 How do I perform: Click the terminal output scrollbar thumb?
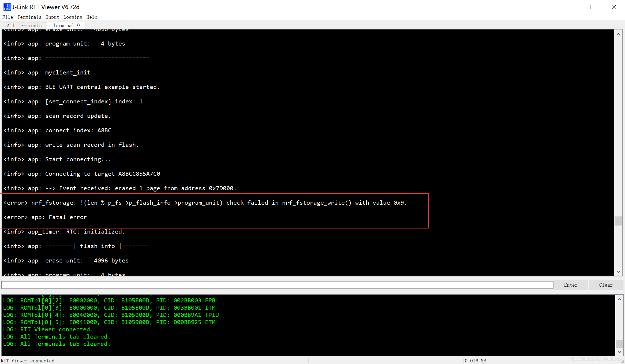(x=618, y=221)
